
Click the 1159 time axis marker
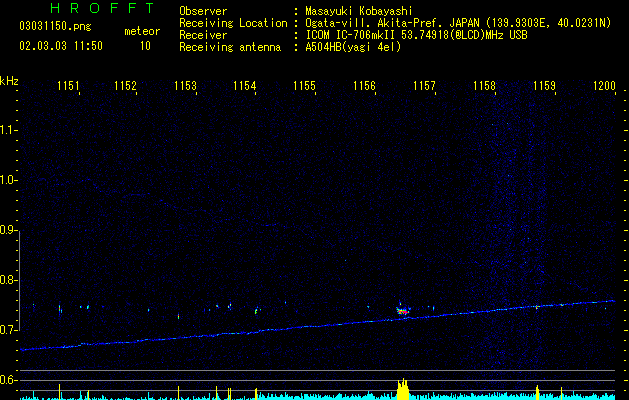coord(544,85)
